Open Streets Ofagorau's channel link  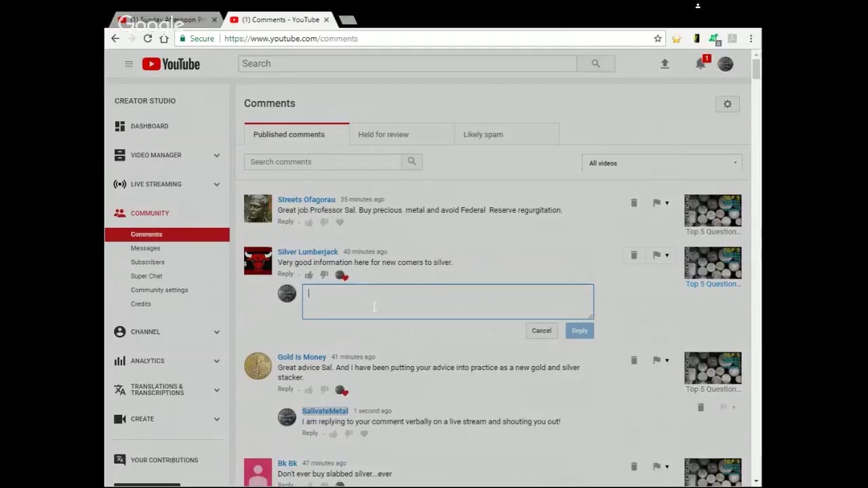tap(307, 199)
